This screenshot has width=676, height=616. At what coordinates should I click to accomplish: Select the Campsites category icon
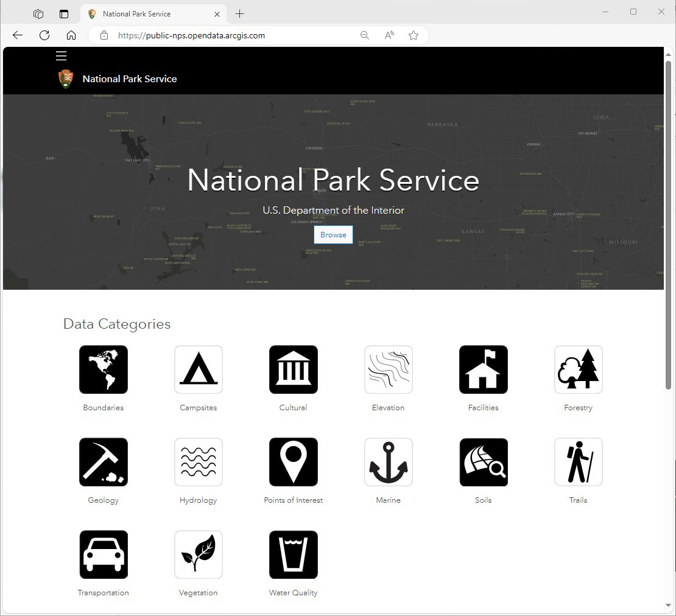pos(198,369)
